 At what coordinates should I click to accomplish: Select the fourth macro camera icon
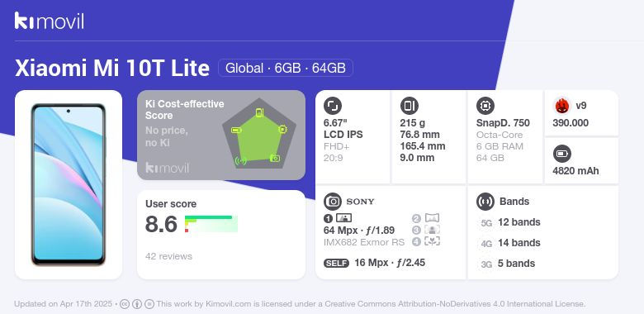coord(432,241)
